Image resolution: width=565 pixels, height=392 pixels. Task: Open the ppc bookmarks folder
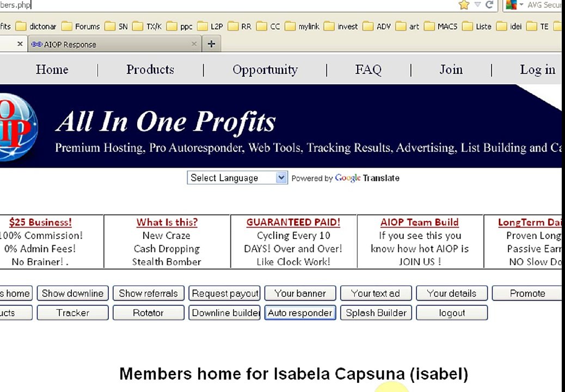point(180,26)
